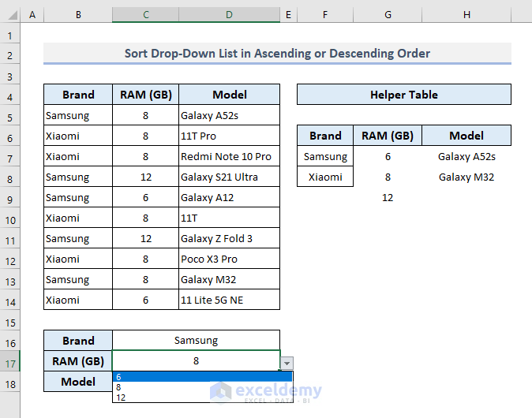
Task: Click Brand header in main table
Action: click(x=78, y=95)
